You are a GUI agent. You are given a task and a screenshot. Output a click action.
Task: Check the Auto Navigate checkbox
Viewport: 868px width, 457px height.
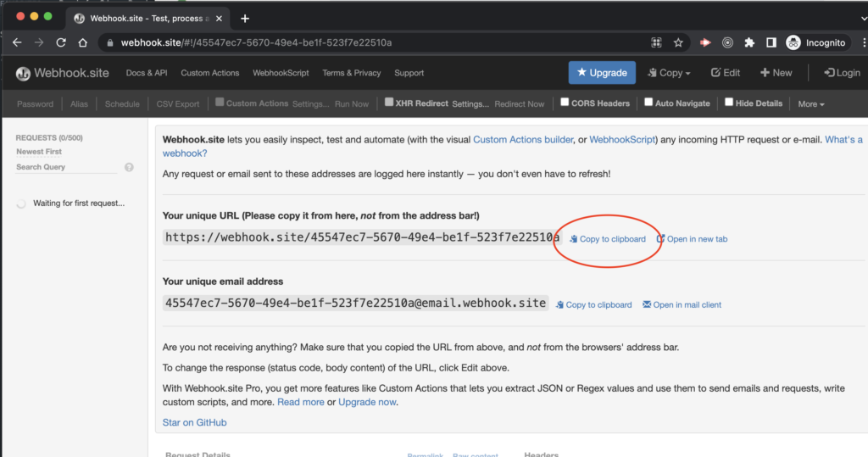point(648,102)
